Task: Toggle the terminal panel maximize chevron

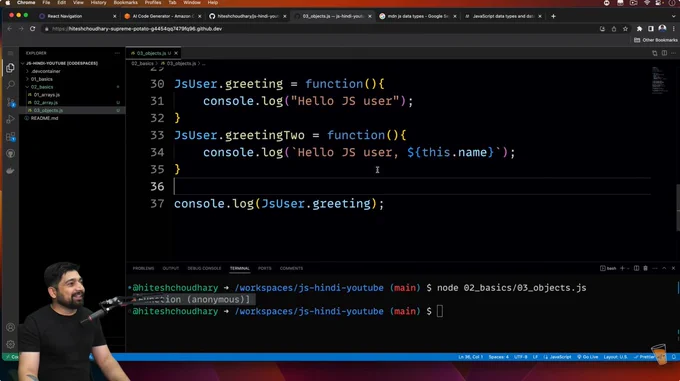Action: click(x=664, y=268)
